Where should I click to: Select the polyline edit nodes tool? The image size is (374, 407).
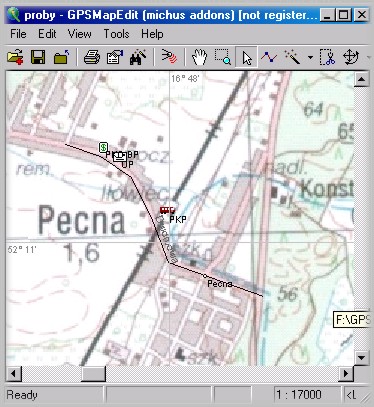click(x=269, y=57)
